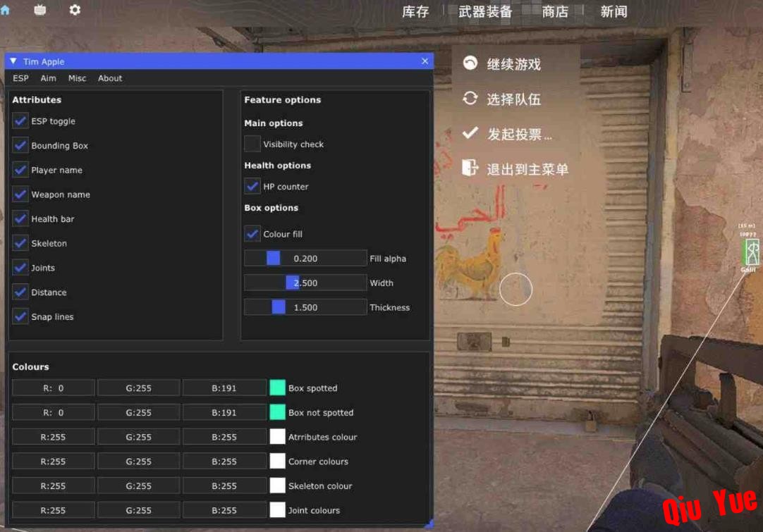Open the Attributes colour swatch

click(277, 437)
